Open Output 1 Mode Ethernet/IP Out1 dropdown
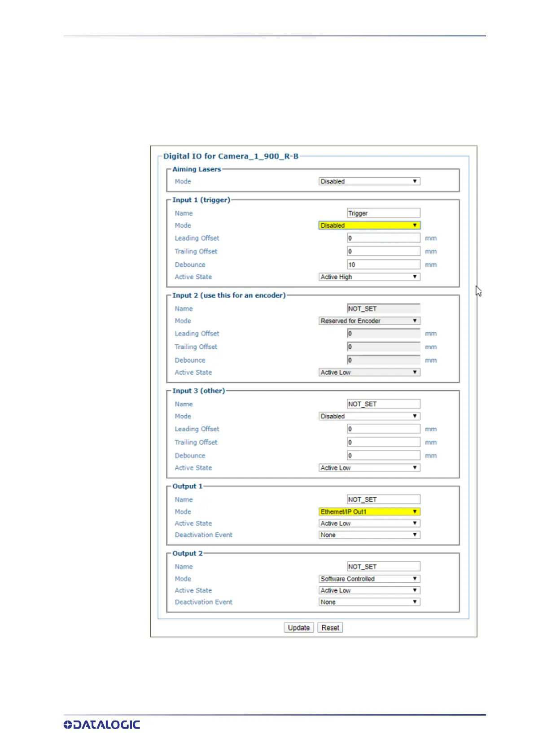The image size is (534, 756). pyautogui.click(x=369, y=512)
